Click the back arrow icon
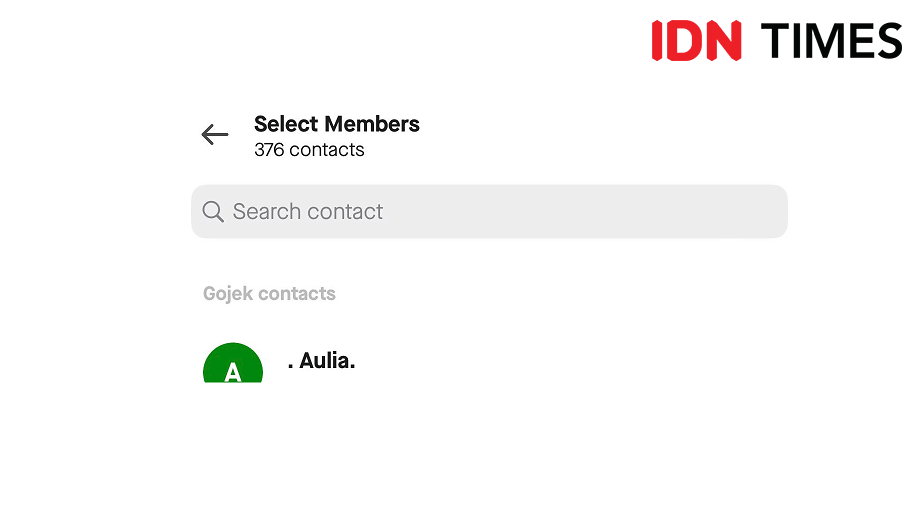The image size is (922, 505). pos(214,135)
